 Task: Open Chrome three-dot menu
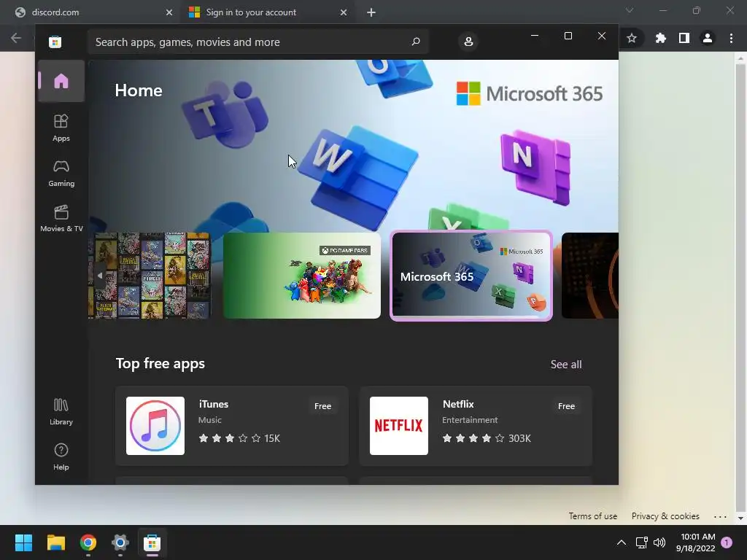pos(731,38)
